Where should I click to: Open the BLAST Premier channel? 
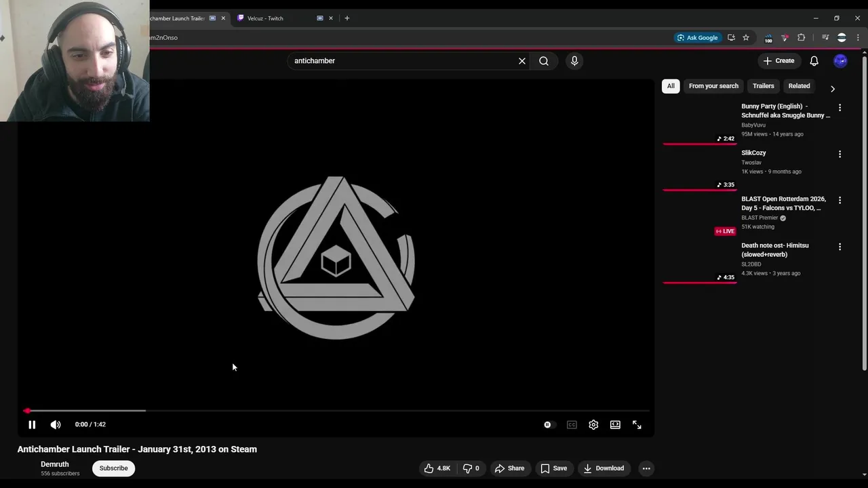759,218
